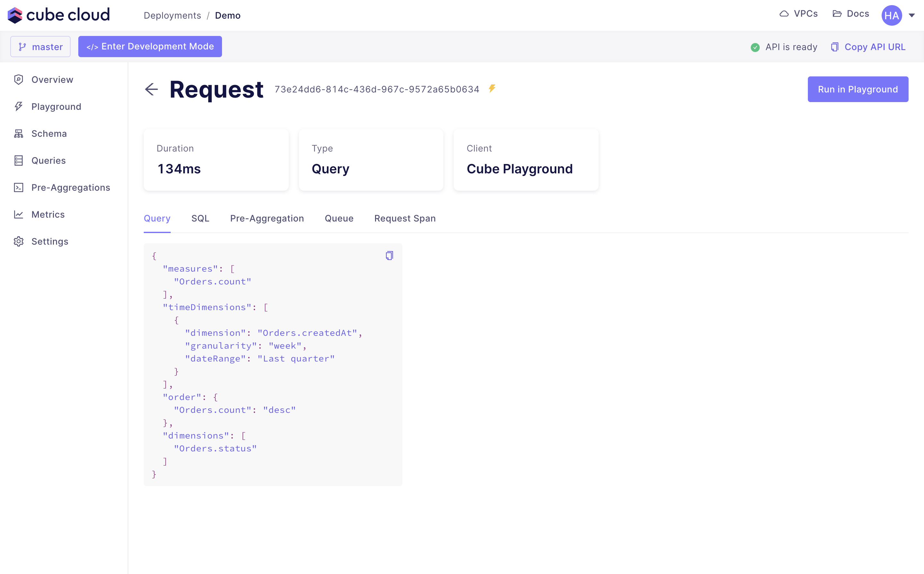Navigate back using the arrow icon
Viewport: 924px width, 574px height.
pyautogui.click(x=151, y=90)
